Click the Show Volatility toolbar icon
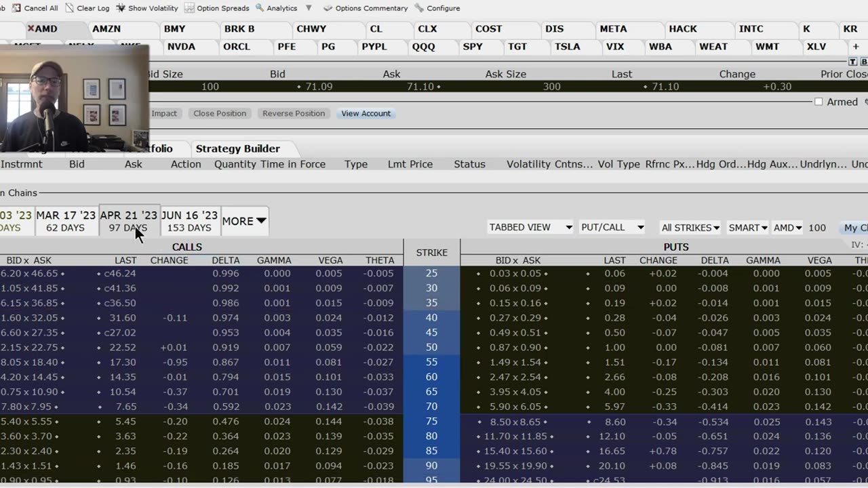The width and height of the screenshot is (868, 488). pyautogui.click(x=121, y=8)
